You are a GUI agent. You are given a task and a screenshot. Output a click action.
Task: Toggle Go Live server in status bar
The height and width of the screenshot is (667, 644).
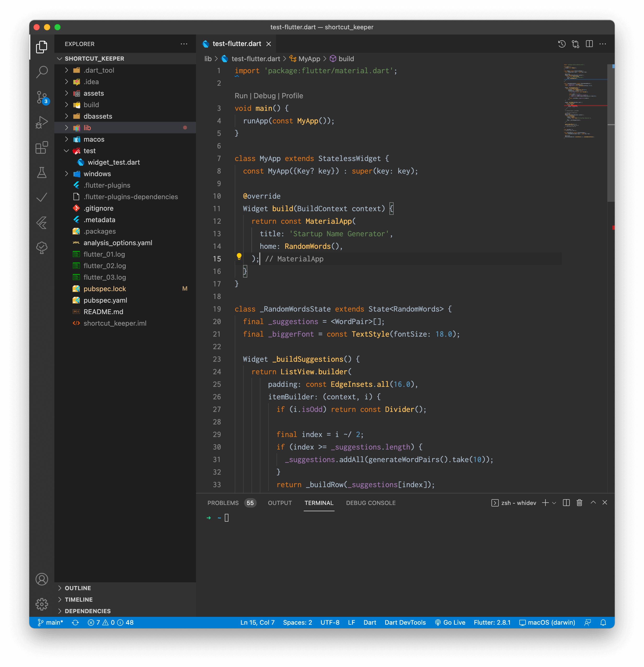click(x=450, y=622)
